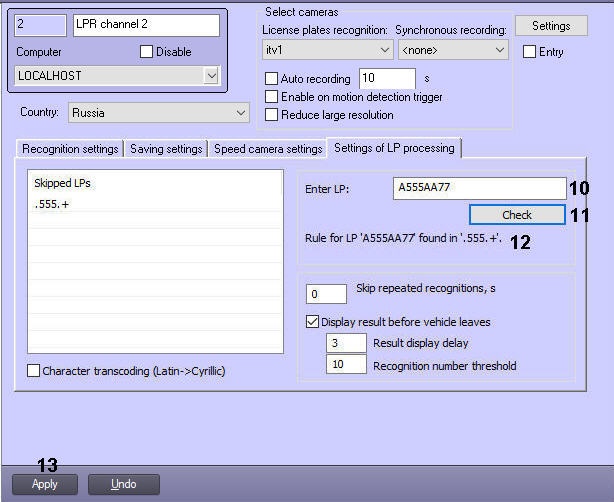Open the Settings button near cameras

pos(551,26)
